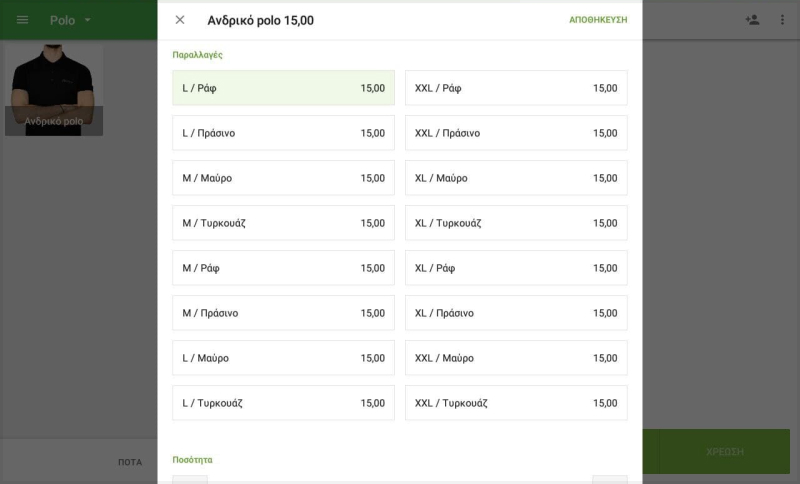Select the L / Ράφ variant
Image resolution: width=800 pixels, height=484 pixels.
283,88
